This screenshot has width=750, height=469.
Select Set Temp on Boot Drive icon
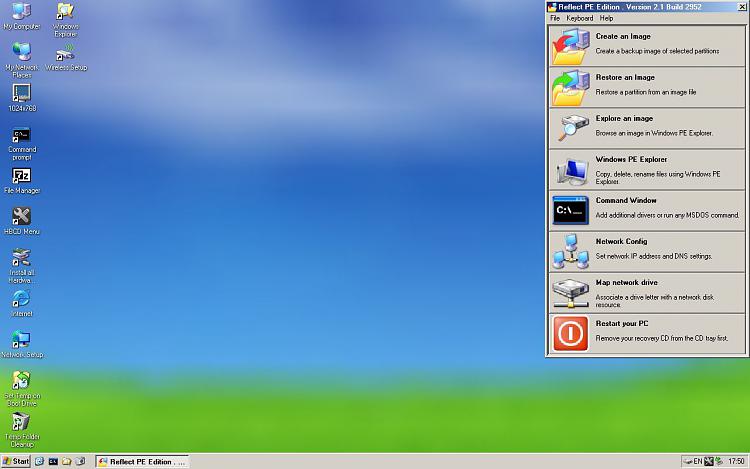(22, 389)
